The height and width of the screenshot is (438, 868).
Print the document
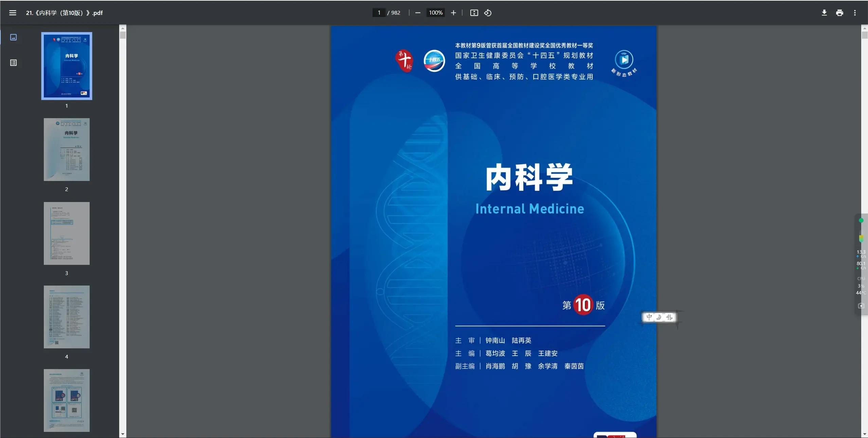coord(840,13)
